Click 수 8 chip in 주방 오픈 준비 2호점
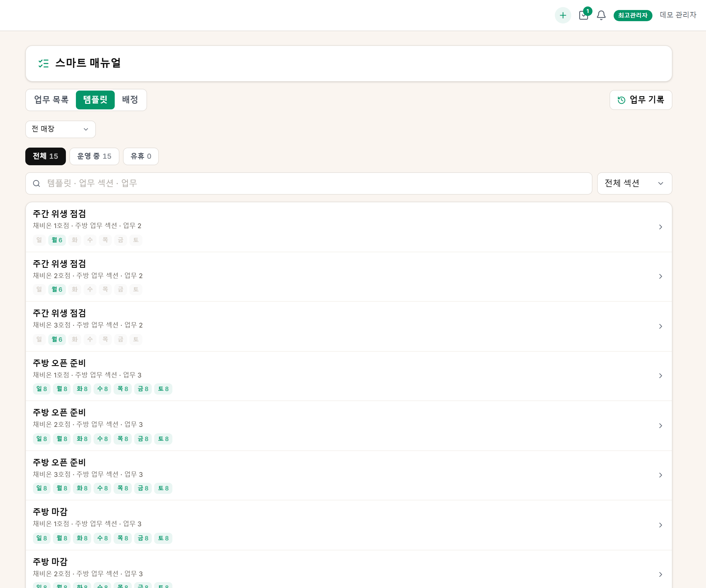 point(103,439)
